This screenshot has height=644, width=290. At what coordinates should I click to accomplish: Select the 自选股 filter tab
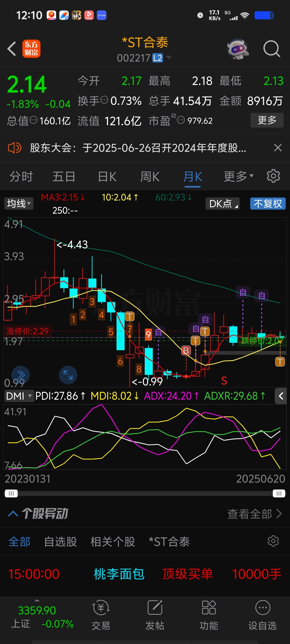coord(60,541)
